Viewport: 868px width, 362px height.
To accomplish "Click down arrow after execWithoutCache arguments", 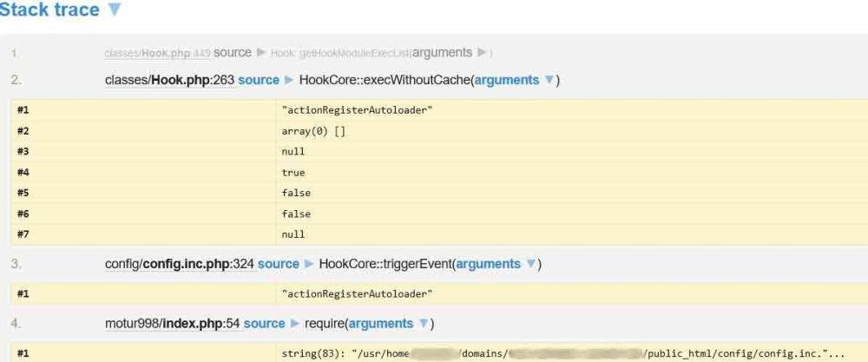I will (x=549, y=80).
